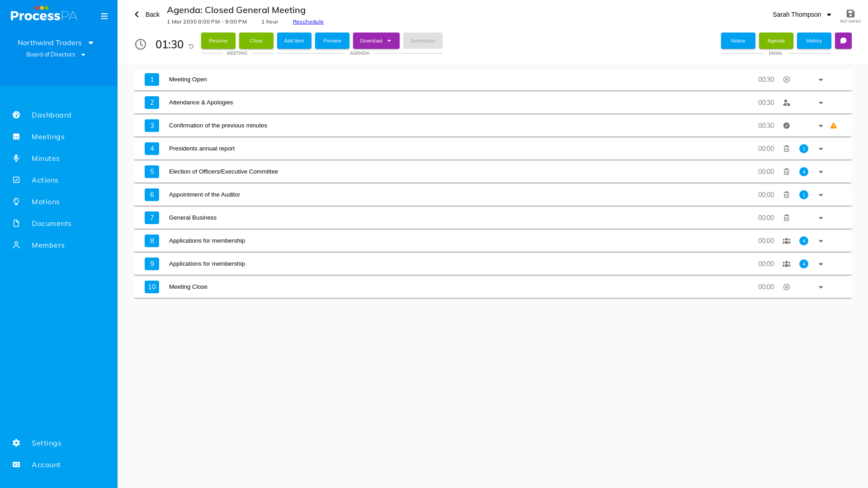The height and width of the screenshot is (488, 868).
Task: Click the play icon on Meeting Open
Action: pos(787,80)
